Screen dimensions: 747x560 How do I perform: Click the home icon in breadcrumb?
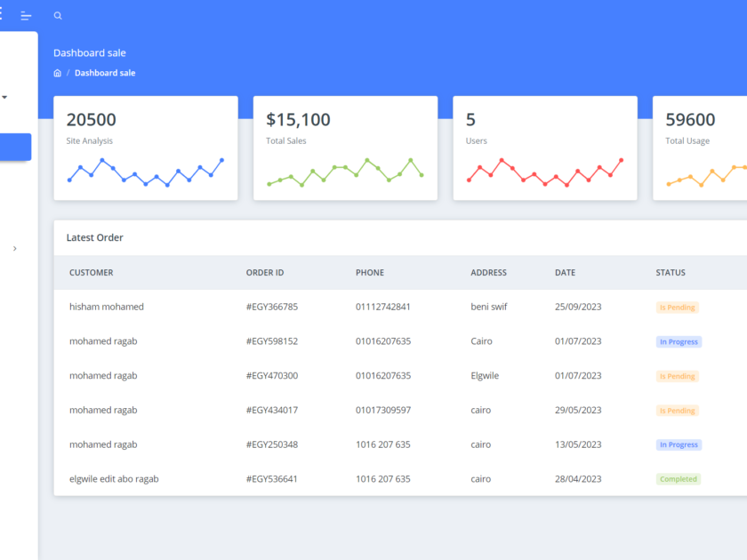(x=58, y=73)
